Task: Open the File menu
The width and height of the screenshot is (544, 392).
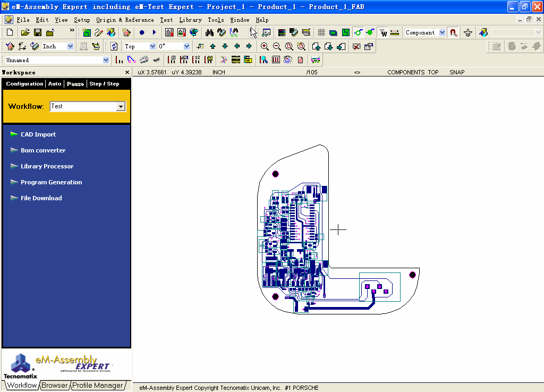Action: [23, 20]
